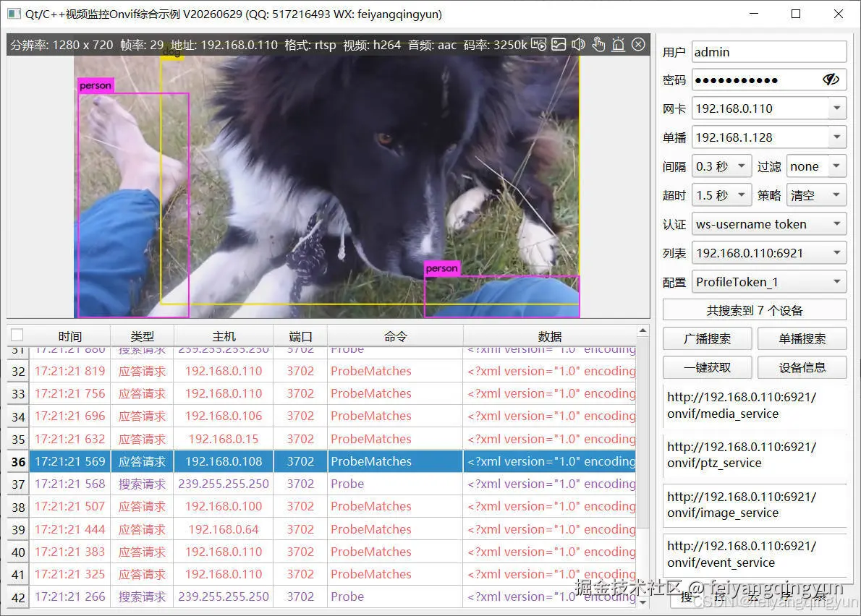Screen dimensions: 861x616
Task: Click host cell 192.168.0.106
Action: point(224,416)
